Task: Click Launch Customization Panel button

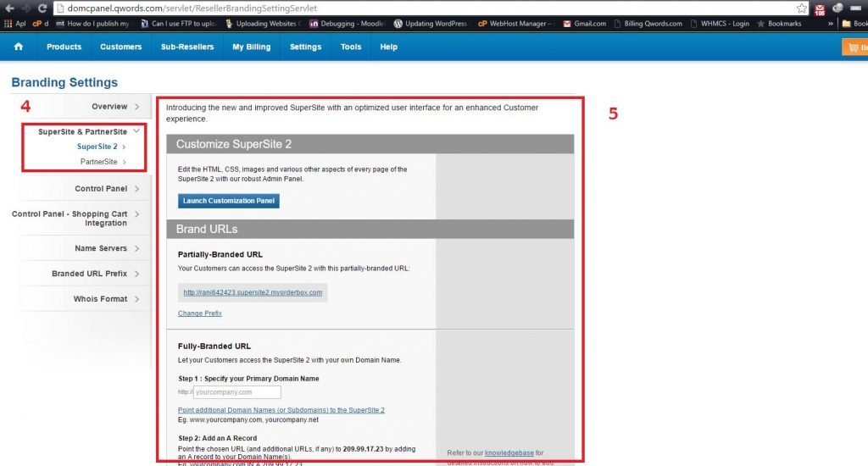Action: pyautogui.click(x=229, y=201)
